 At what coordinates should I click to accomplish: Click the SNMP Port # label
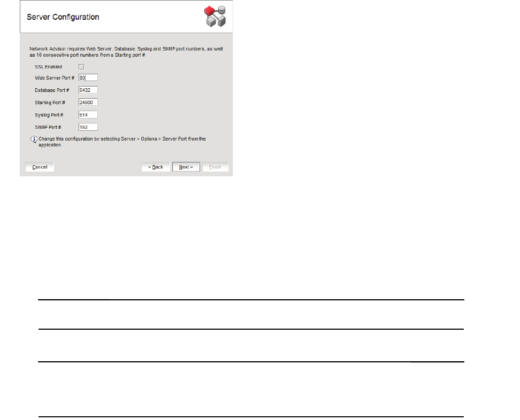point(48,127)
